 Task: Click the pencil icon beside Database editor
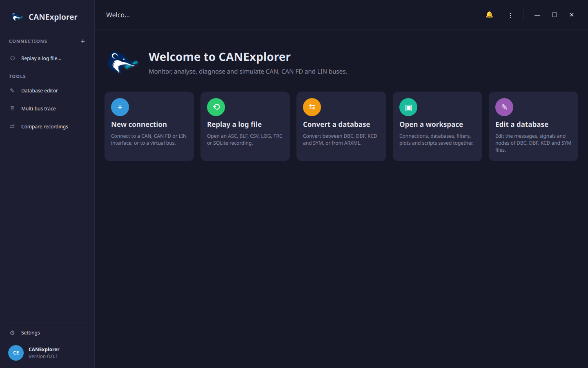pos(12,90)
